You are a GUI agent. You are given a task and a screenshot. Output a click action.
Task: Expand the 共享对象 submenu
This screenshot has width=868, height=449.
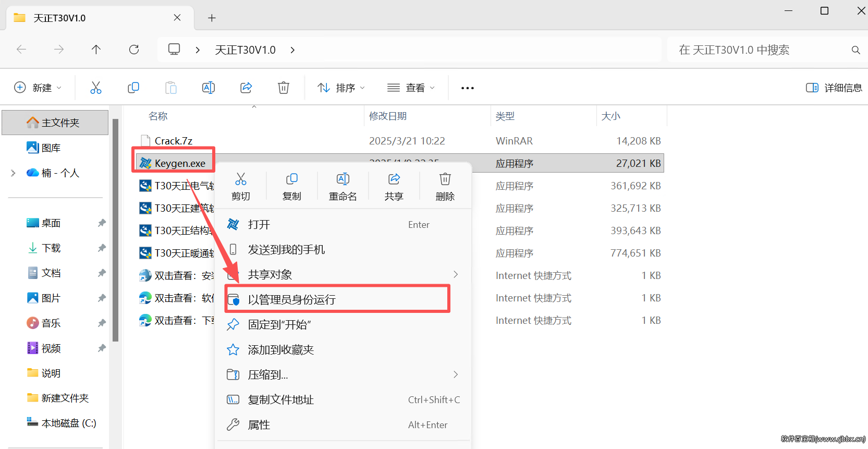click(456, 274)
